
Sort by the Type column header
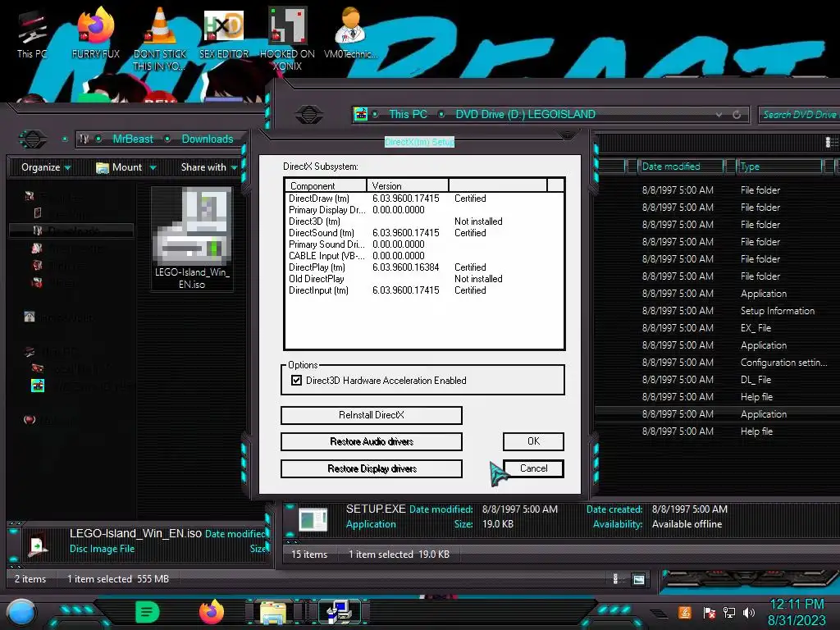pyautogui.click(x=779, y=167)
